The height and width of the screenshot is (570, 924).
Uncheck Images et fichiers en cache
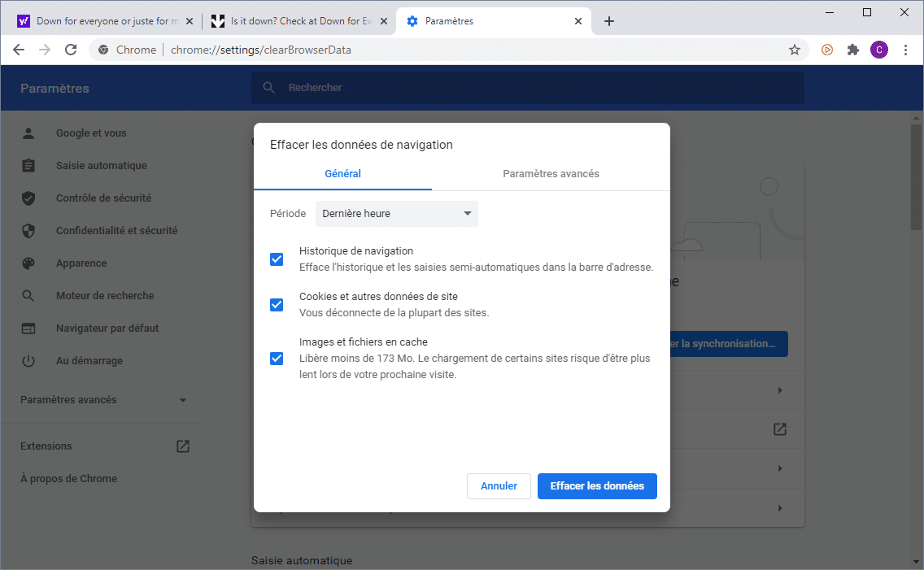[x=277, y=358]
